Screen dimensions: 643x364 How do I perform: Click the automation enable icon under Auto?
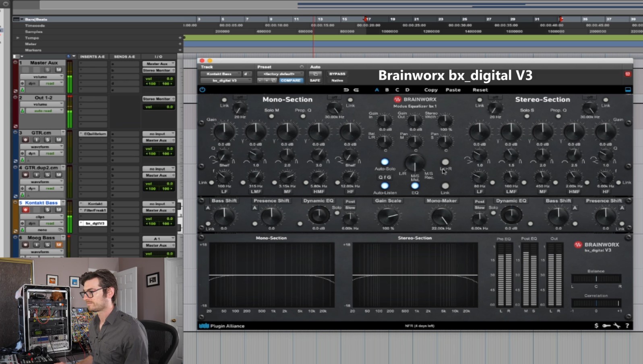(x=315, y=74)
